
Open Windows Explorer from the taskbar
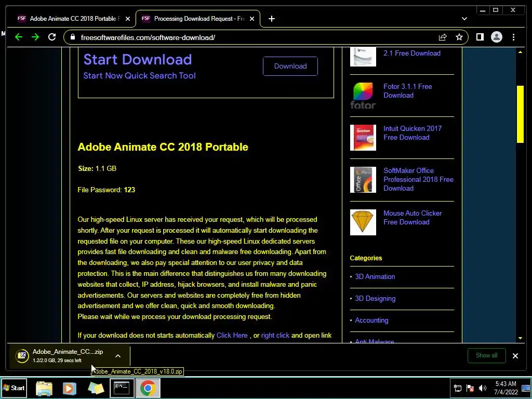[x=44, y=388]
